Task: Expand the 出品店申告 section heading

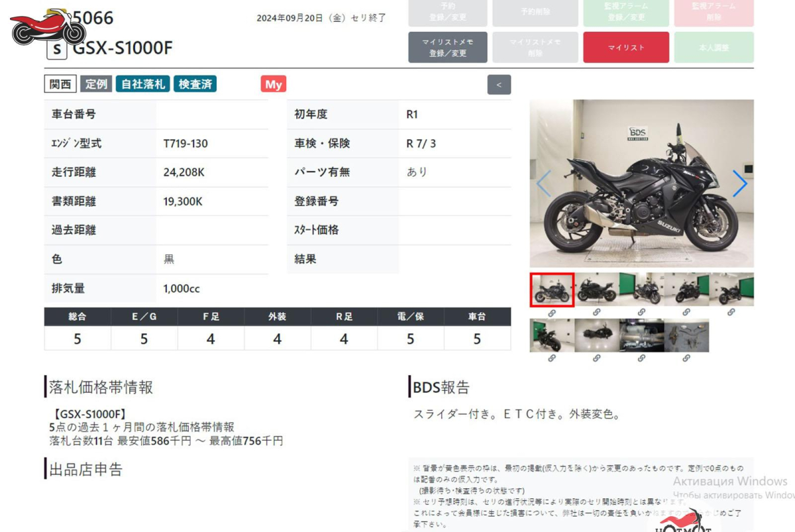Action: point(85,470)
